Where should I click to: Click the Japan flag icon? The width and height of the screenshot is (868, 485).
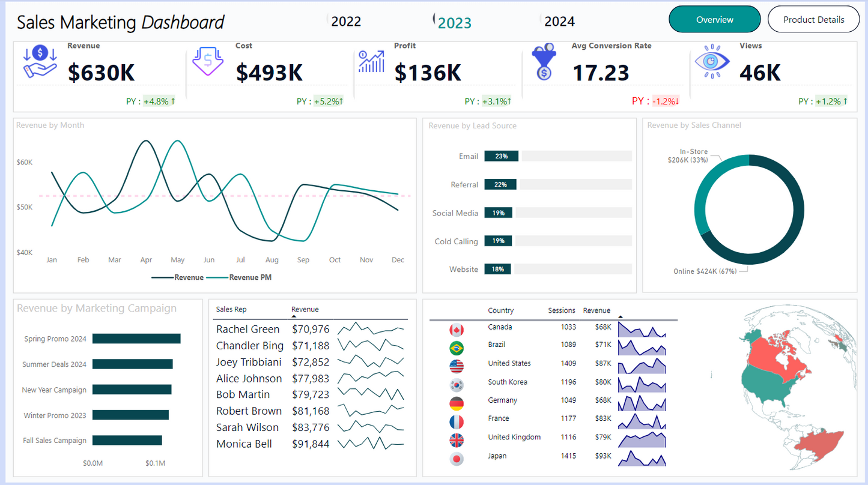[457, 459]
